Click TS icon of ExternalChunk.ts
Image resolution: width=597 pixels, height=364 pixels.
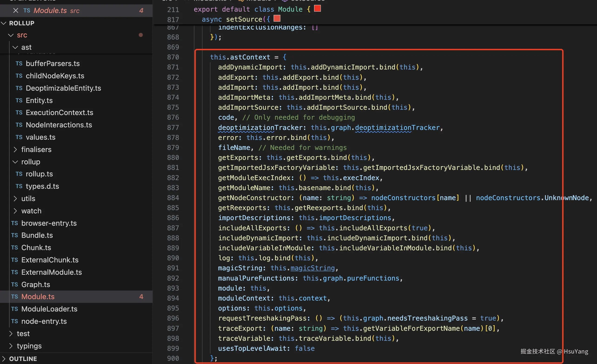pos(15,260)
